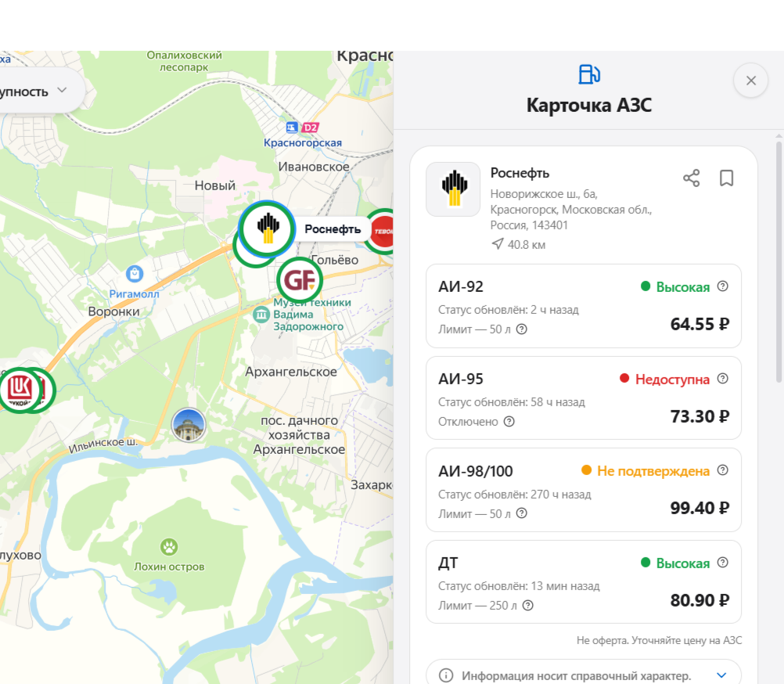Click the Красногорская train station icon

coord(292,128)
